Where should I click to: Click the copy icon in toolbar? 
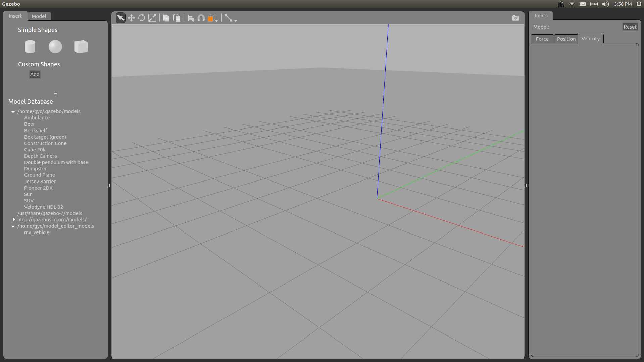166,18
